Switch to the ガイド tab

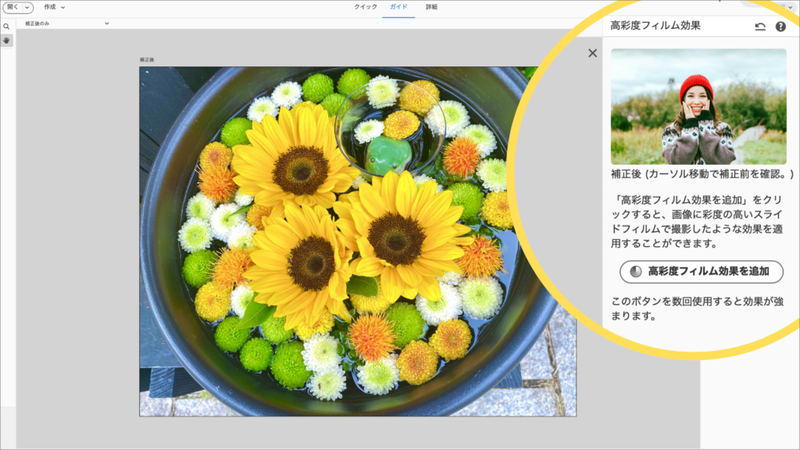click(x=398, y=7)
